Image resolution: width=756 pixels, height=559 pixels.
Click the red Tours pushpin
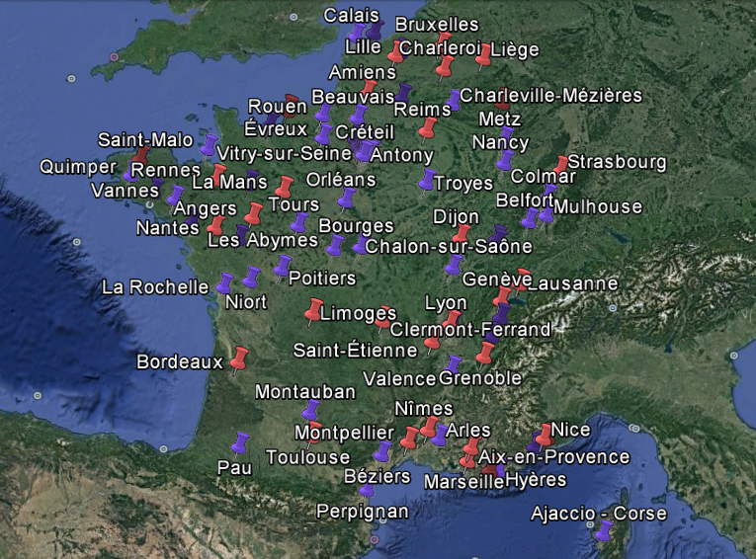(285, 187)
